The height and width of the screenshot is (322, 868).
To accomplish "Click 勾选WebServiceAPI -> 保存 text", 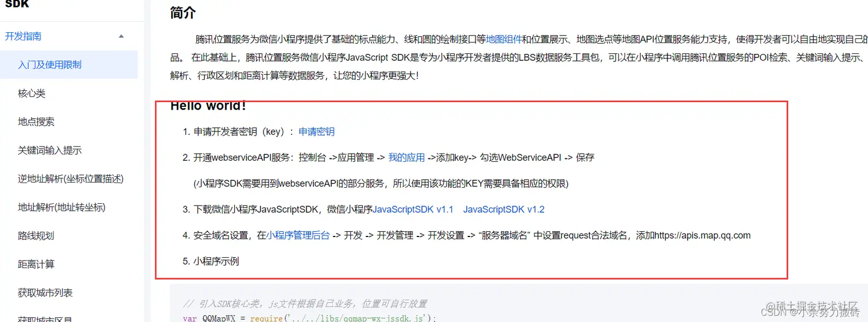I will [x=537, y=157].
